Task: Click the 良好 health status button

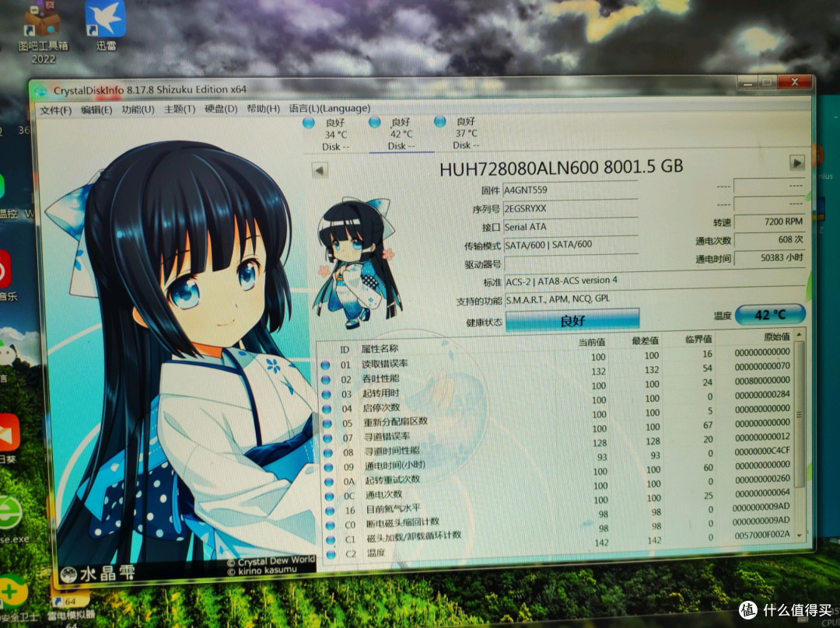Action: tap(572, 320)
